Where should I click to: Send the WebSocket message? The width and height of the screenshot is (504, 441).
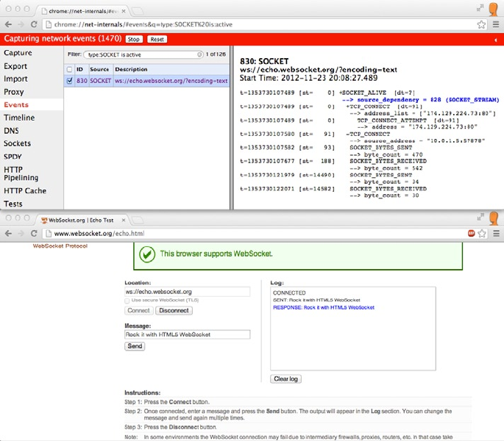coord(135,346)
